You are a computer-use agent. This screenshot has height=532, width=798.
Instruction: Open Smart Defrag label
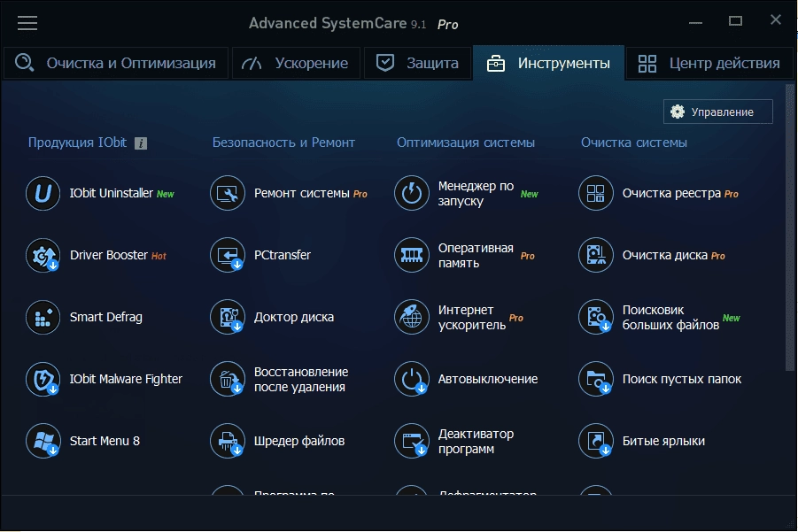point(106,318)
